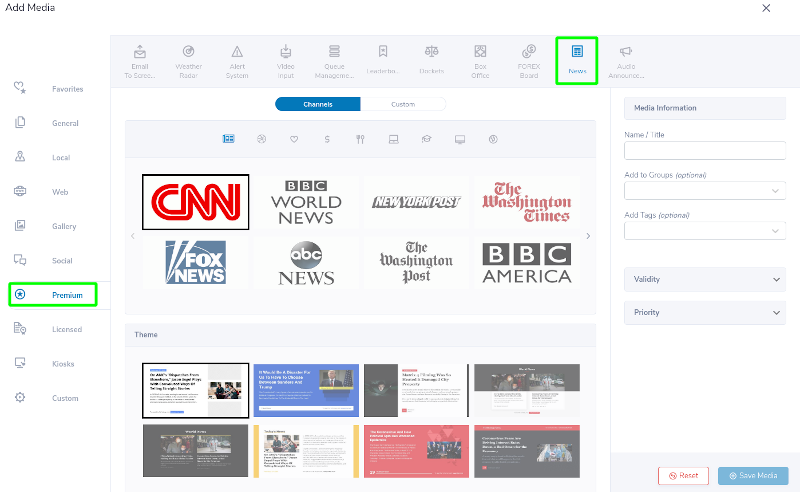This screenshot has width=800, height=492.
Task: Select the ABC News channel
Action: 306,262
